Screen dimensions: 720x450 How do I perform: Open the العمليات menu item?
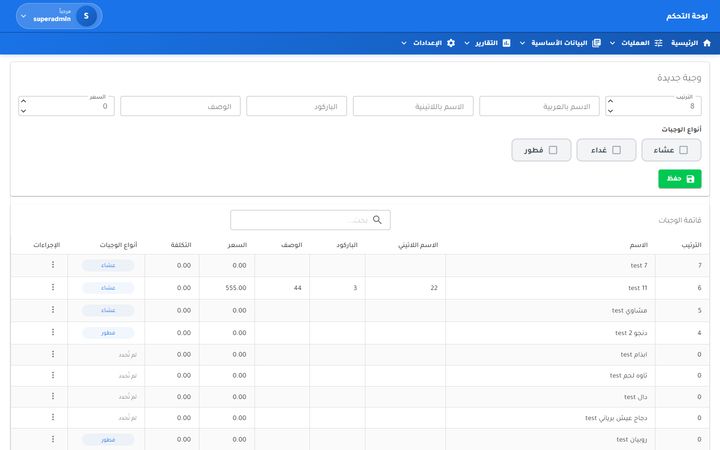635,43
